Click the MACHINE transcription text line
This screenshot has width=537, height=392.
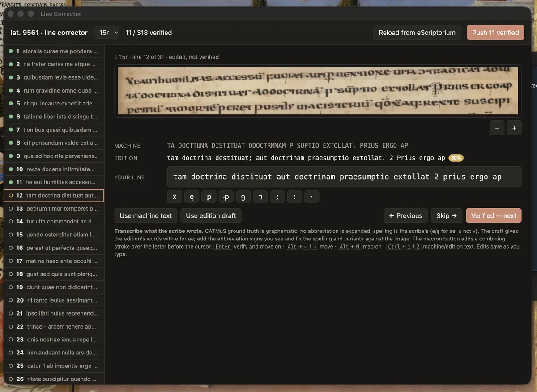click(287, 146)
